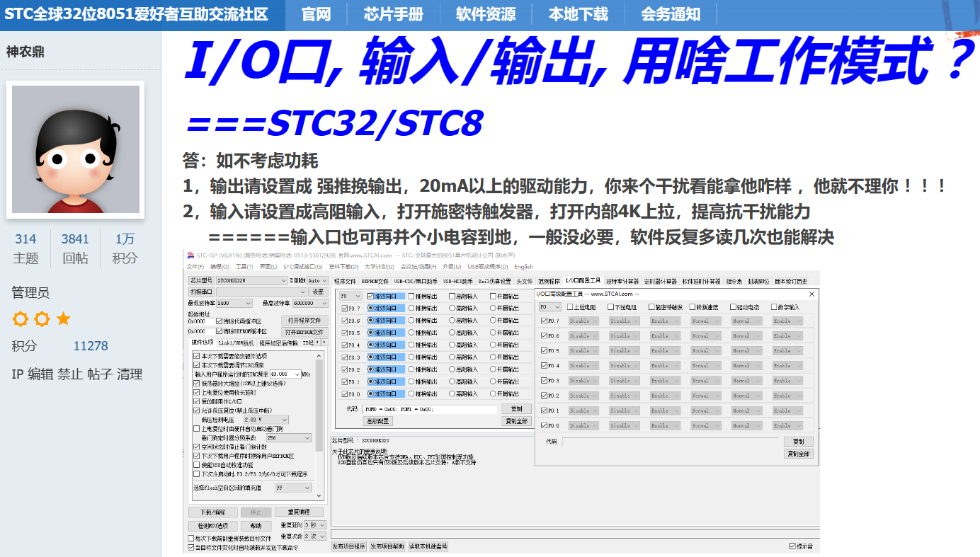The image size is (980, 557).
Task: Select 开漏输出 radio for P0.0
Action: [494, 394]
